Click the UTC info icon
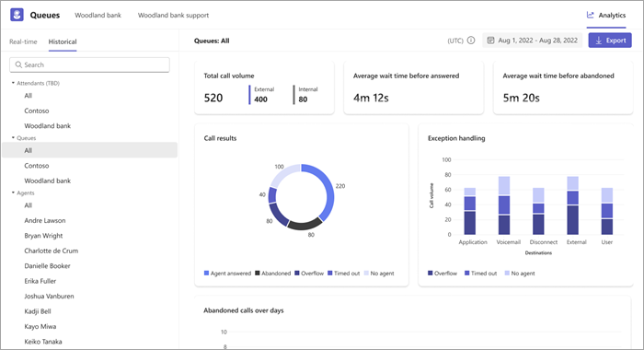The width and height of the screenshot is (644, 350). [471, 41]
